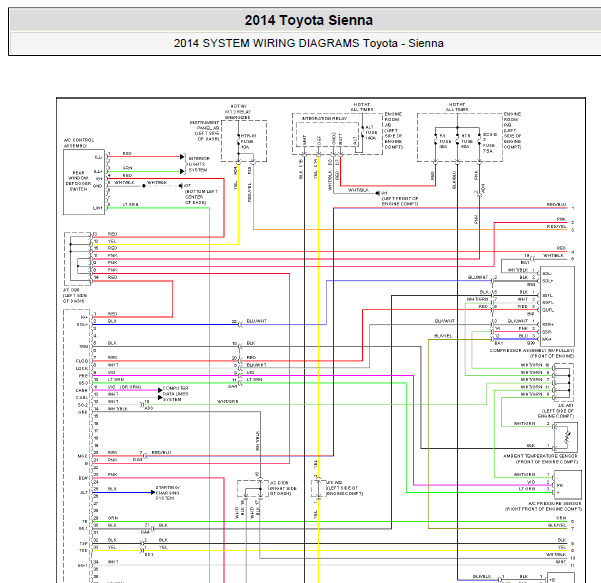Select the "2014 SYSTEM WIRING DIAGRAMS Toyota - Sienna" subtitle
This screenshot has width=601, height=583.
click(309, 43)
